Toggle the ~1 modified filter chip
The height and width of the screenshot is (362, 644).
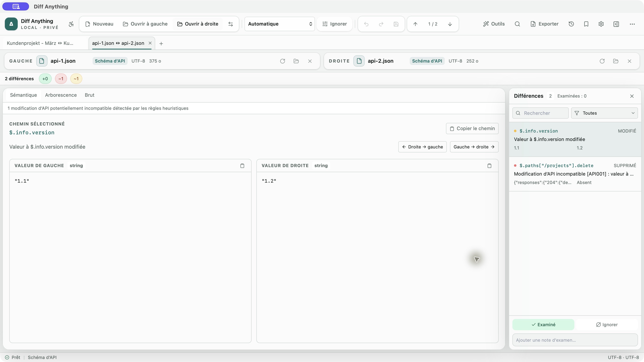(x=76, y=79)
